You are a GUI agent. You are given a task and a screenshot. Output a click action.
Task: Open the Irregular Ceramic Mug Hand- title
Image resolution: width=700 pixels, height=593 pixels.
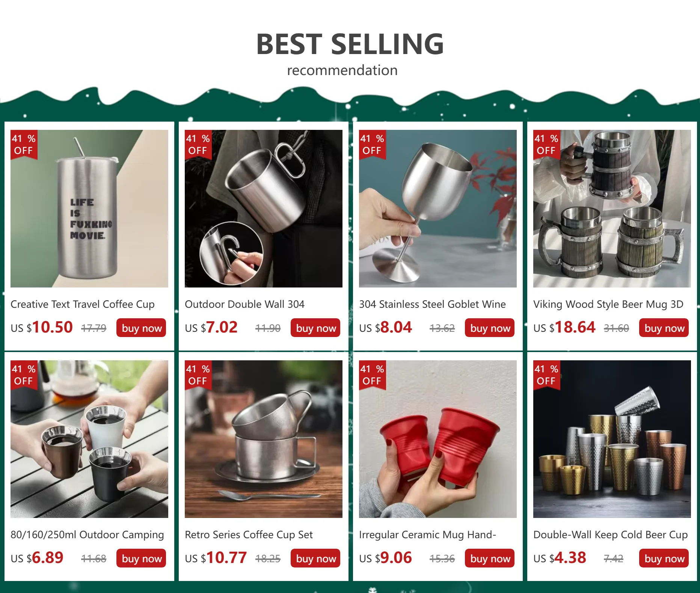tap(427, 535)
